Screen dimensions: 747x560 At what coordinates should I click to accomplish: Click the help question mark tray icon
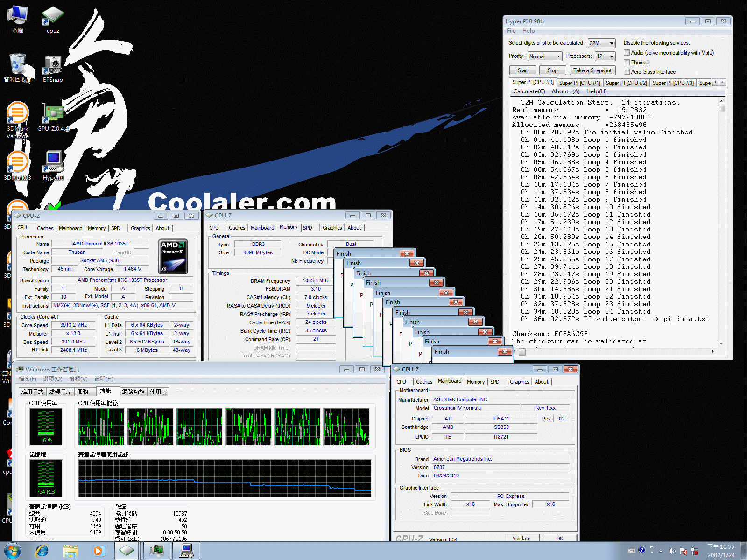coord(641,550)
